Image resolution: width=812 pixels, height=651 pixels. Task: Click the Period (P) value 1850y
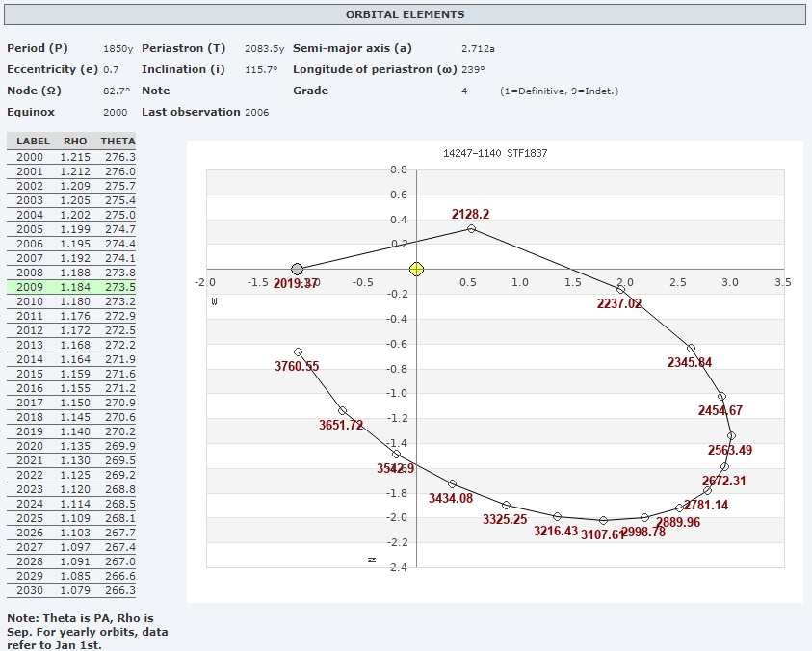pos(118,48)
